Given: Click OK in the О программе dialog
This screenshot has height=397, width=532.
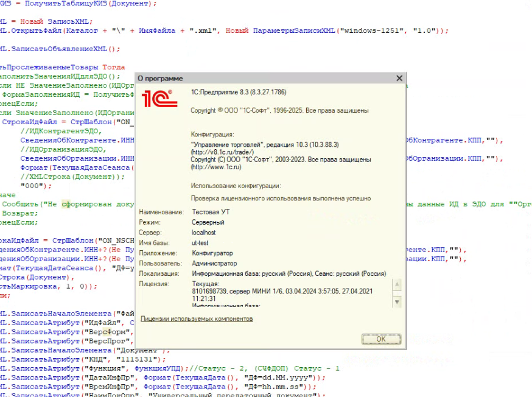Looking at the screenshot, I should pos(381,339).
